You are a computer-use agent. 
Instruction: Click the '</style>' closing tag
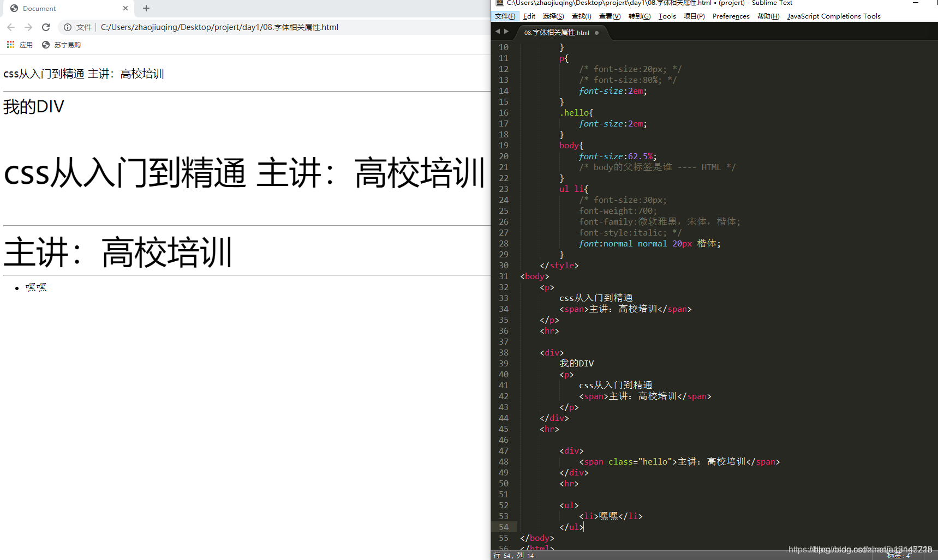click(559, 266)
